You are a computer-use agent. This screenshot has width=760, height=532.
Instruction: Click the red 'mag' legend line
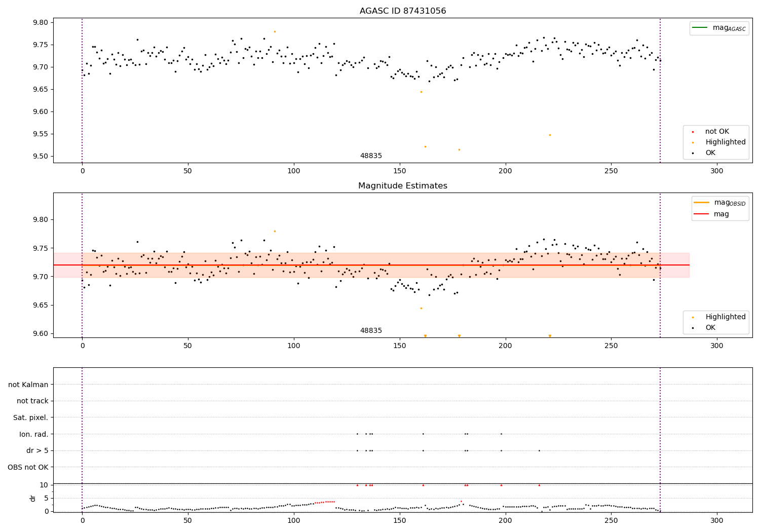coord(702,214)
